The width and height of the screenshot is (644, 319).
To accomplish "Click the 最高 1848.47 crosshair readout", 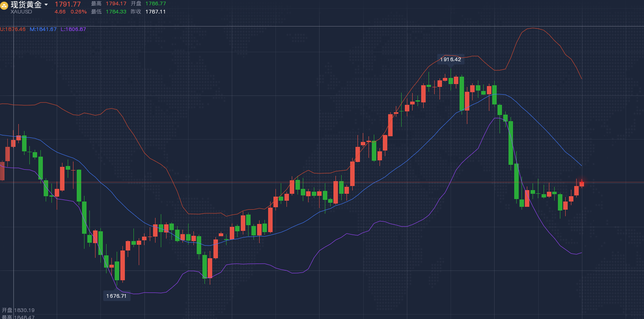I will coord(18,317).
